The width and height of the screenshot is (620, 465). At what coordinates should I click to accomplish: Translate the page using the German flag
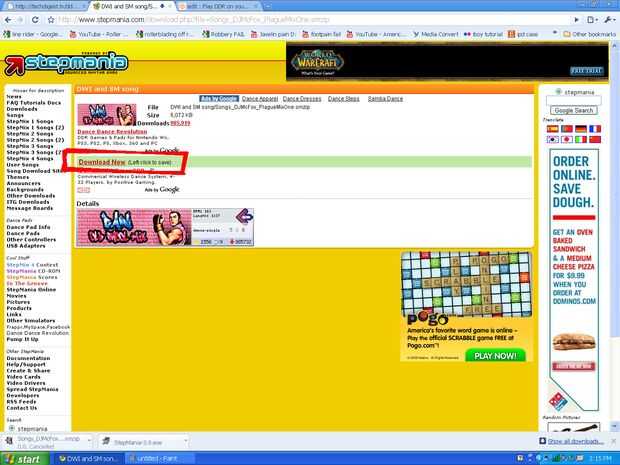click(x=580, y=129)
